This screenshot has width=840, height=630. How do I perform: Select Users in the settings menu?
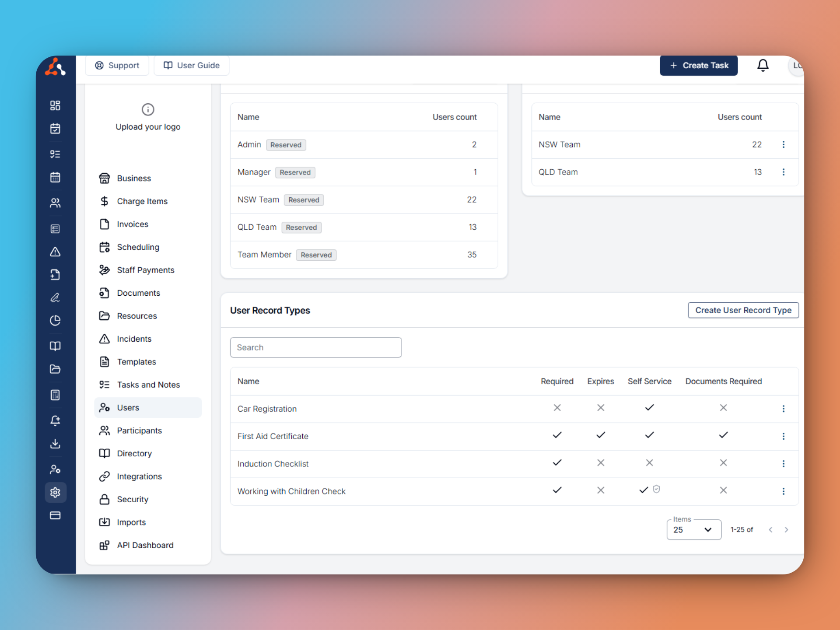click(x=128, y=407)
